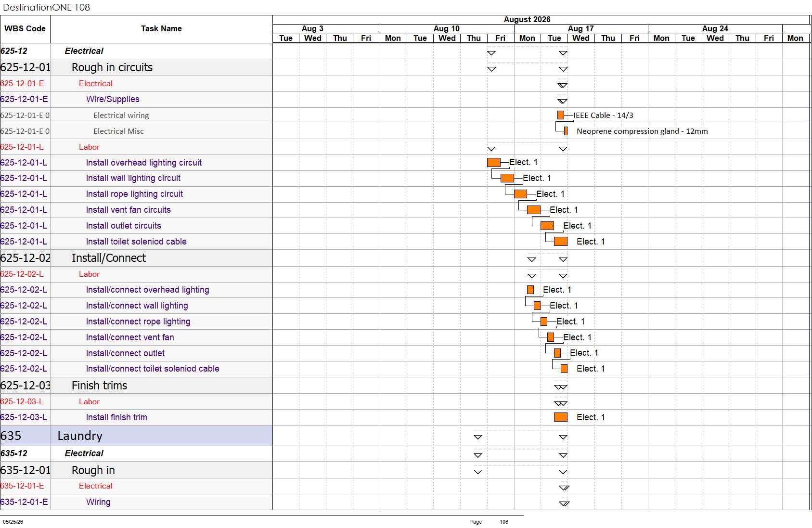Select "Install/connect vent fan" task name
Viewport: 812px width, 528px height.
pos(130,337)
